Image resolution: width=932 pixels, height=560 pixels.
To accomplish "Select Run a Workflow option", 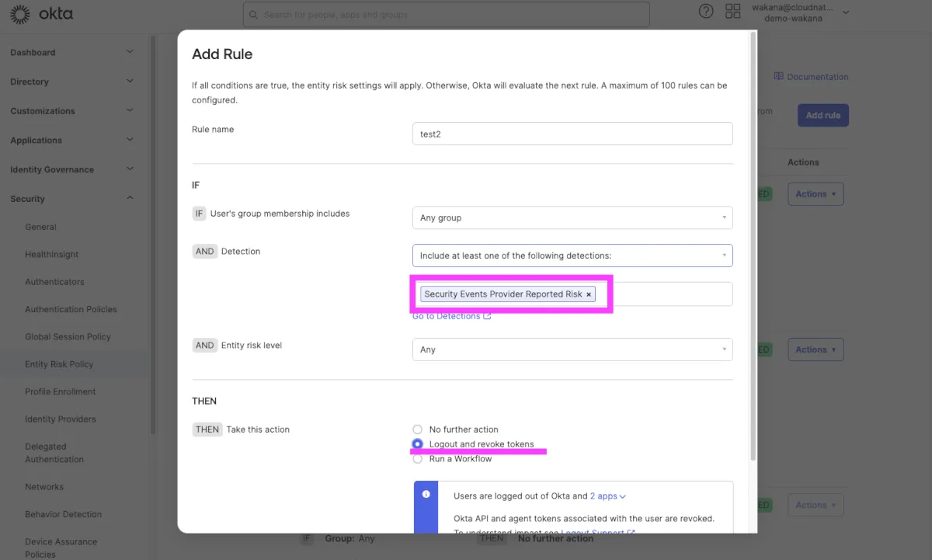I will [418, 459].
